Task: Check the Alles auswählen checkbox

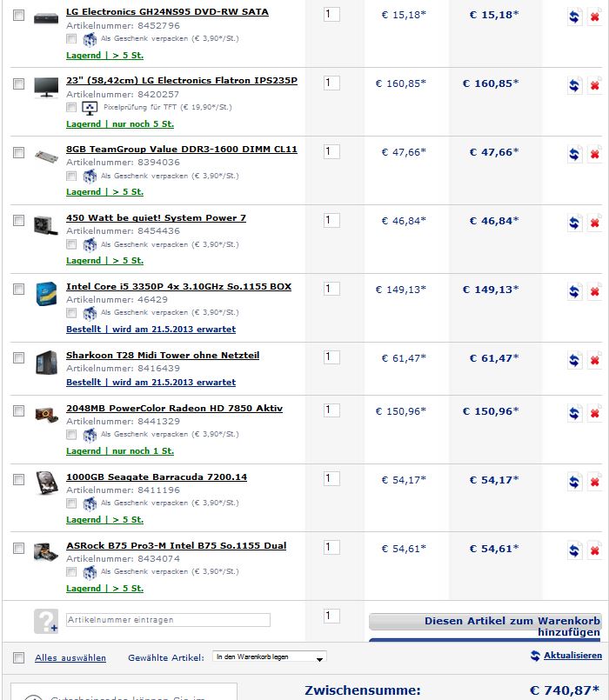Action: point(19,657)
